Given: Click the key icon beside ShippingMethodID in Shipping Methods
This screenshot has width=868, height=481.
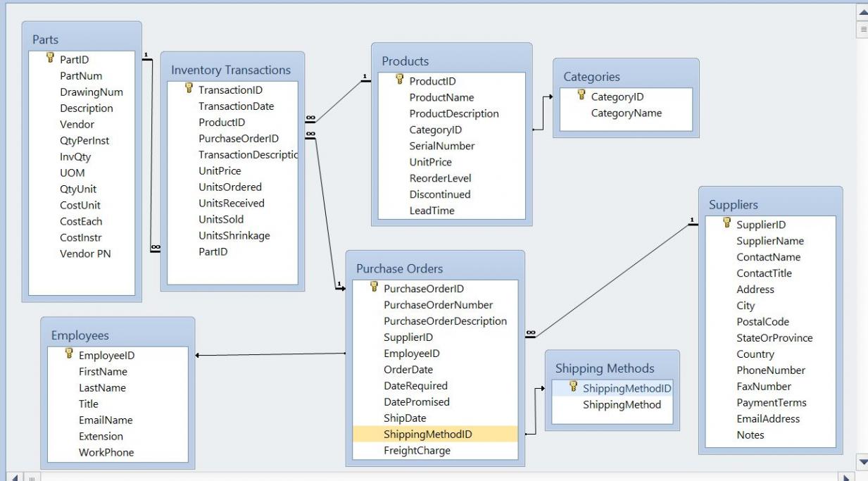Looking at the screenshot, I should 573,387.
